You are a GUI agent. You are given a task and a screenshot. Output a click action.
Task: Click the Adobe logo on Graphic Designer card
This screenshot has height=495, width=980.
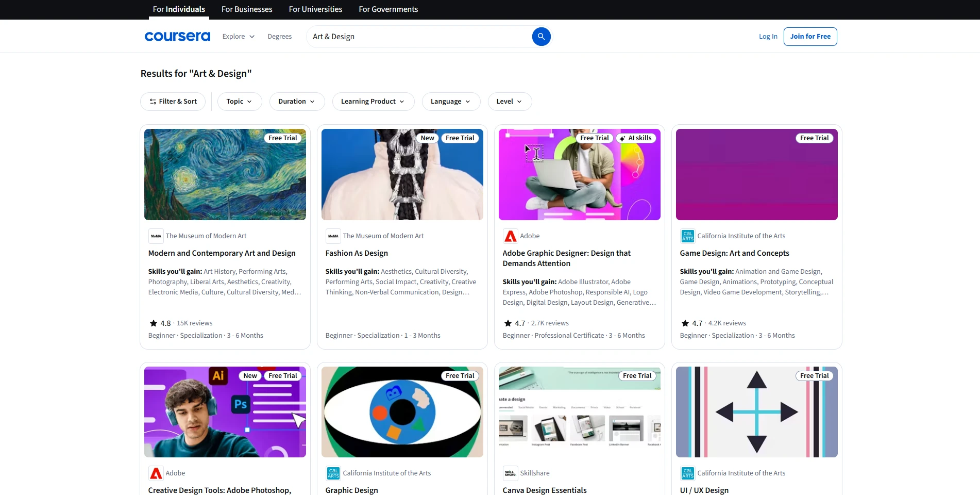pyautogui.click(x=510, y=236)
